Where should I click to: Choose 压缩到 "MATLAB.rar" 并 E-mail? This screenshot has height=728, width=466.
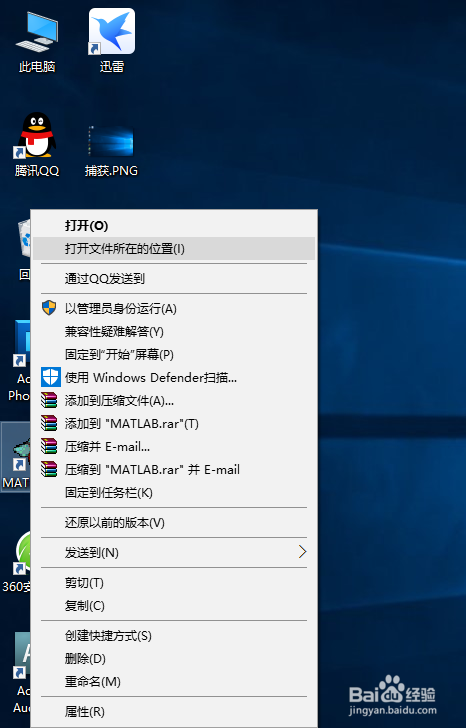[174, 469]
